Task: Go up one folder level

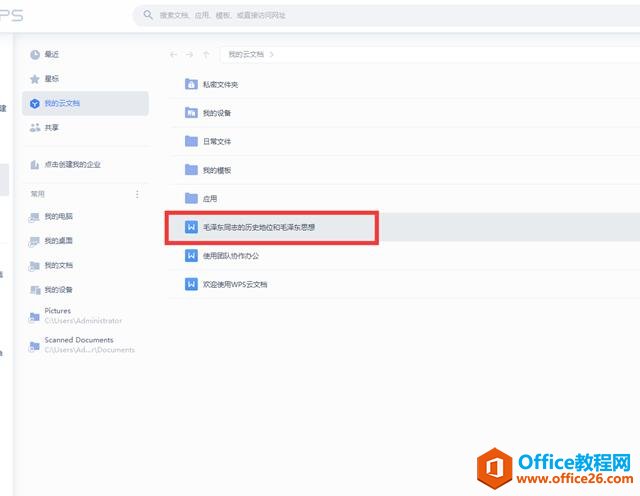Action: 206,54
